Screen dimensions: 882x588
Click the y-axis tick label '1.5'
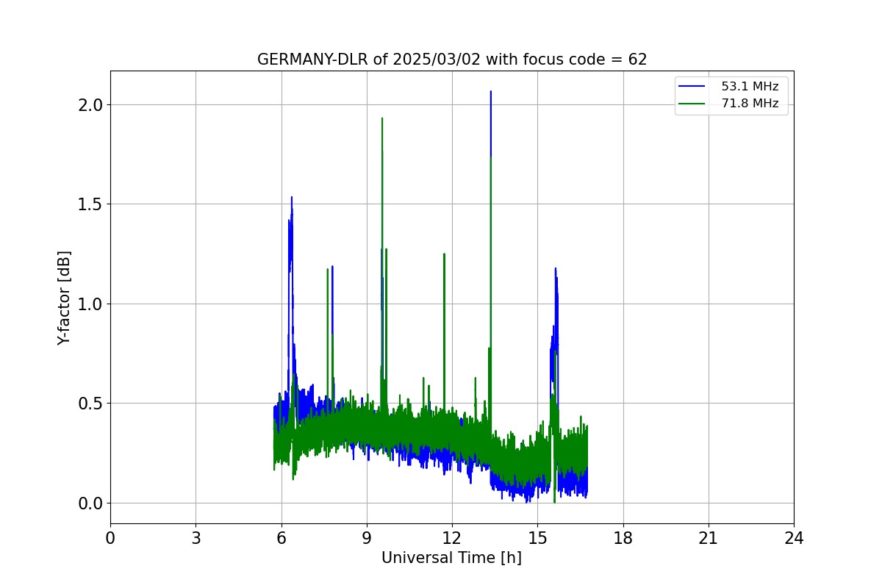click(90, 204)
